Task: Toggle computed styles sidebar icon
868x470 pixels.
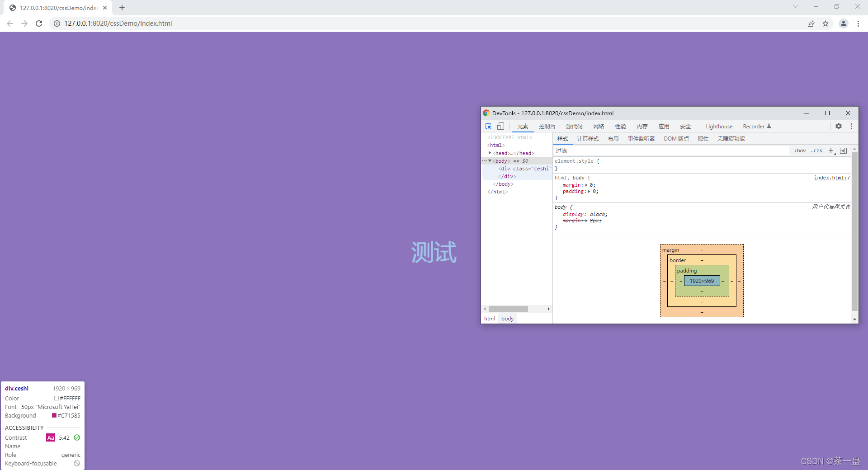Action: click(x=843, y=151)
